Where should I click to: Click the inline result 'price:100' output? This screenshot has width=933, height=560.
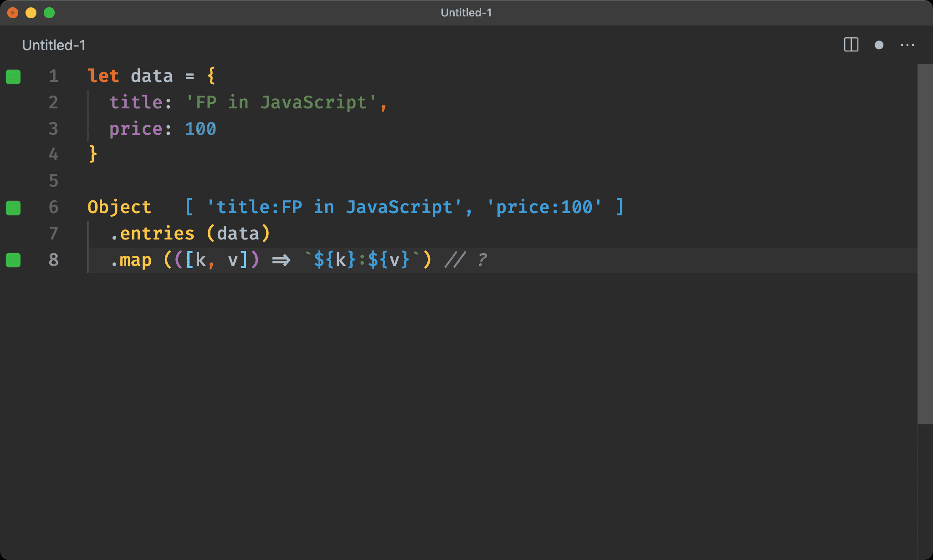[544, 207]
